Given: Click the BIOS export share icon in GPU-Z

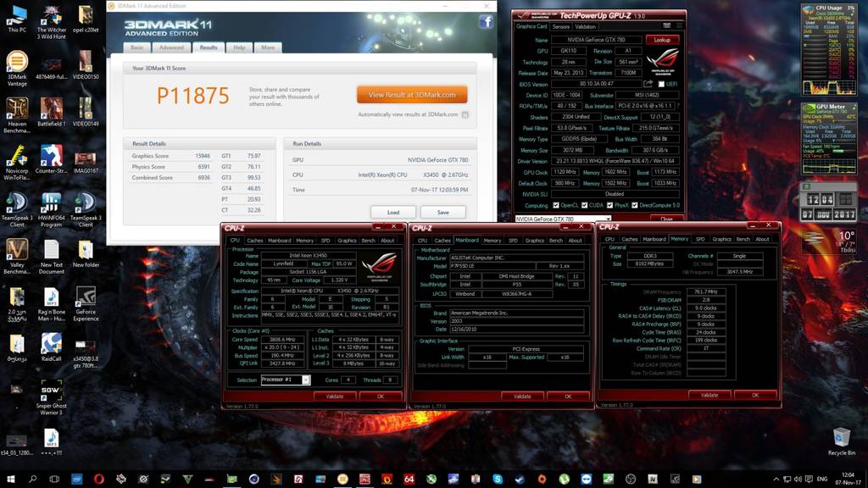Looking at the screenshot, I should pos(648,84).
